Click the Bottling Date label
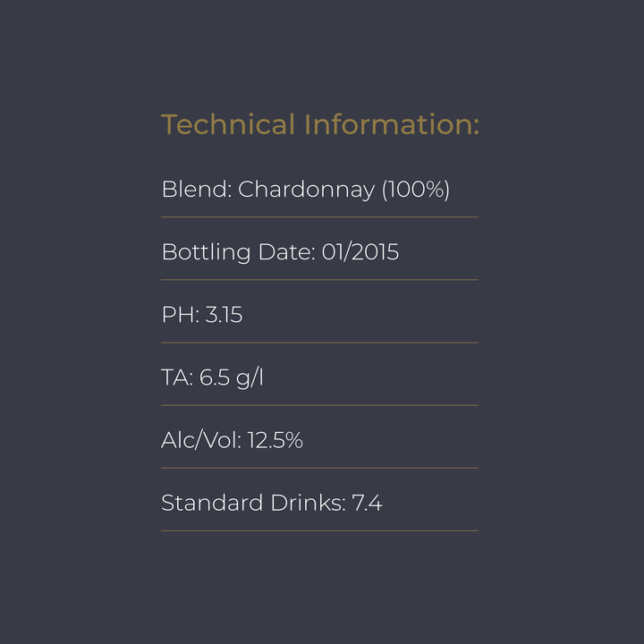Viewport: 644px width, 644px height. 238,252
